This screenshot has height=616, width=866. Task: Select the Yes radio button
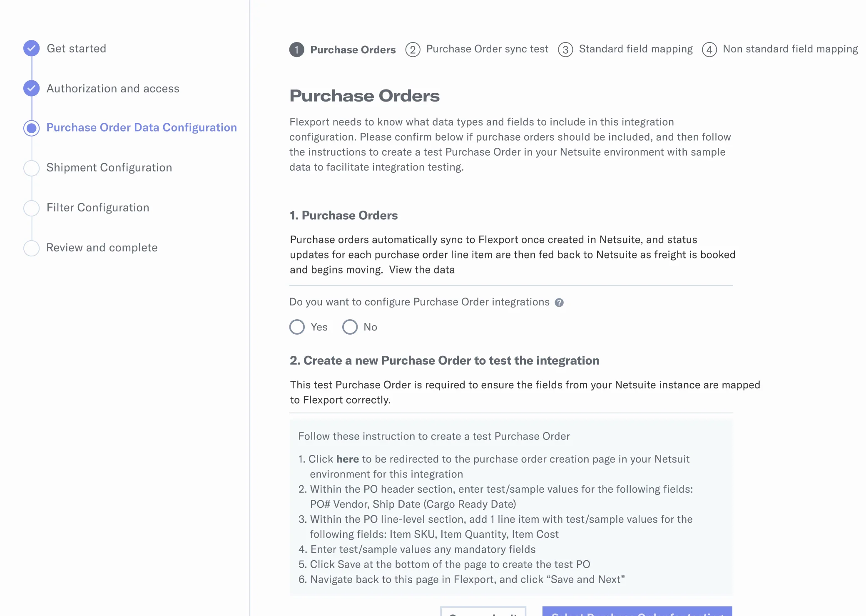[x=297, y=327]
